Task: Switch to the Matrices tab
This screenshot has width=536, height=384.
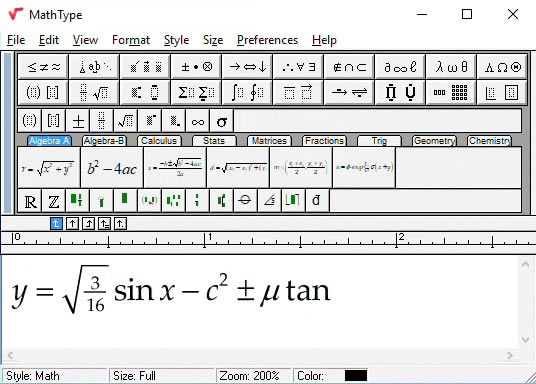Action: point(269,141)
